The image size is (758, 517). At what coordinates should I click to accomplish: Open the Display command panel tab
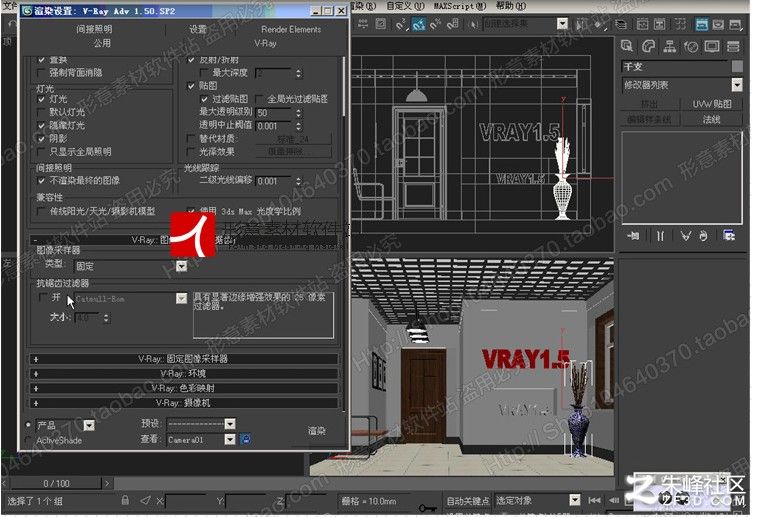click(x=712, y=46)
